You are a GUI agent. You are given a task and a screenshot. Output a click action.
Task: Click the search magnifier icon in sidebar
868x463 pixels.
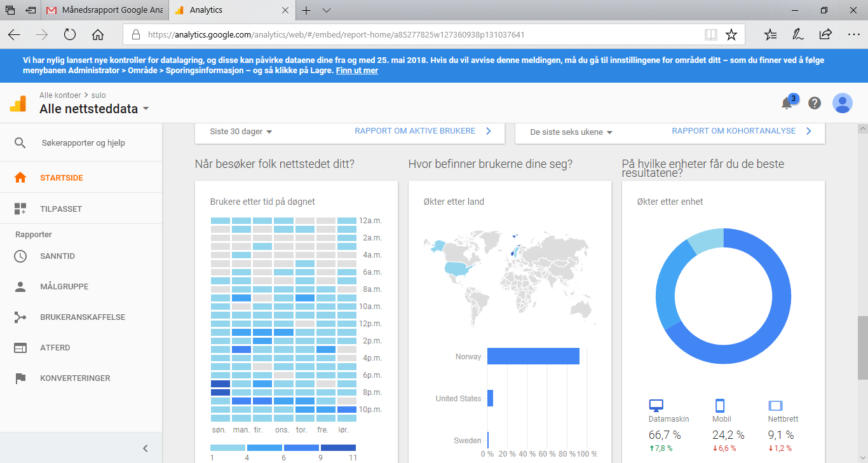tap(20, 143)
